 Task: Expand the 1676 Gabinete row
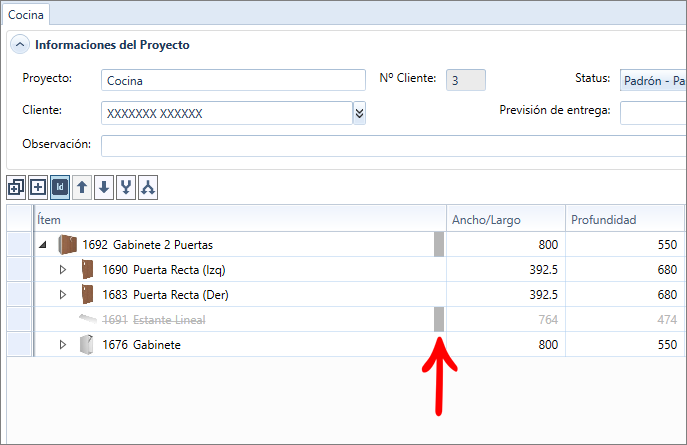(63, 345)
